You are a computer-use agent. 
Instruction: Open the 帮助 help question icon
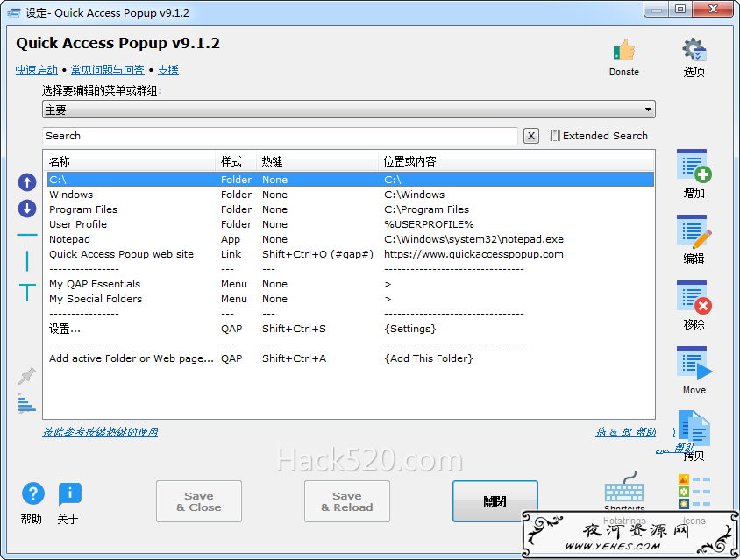point(33,493)
